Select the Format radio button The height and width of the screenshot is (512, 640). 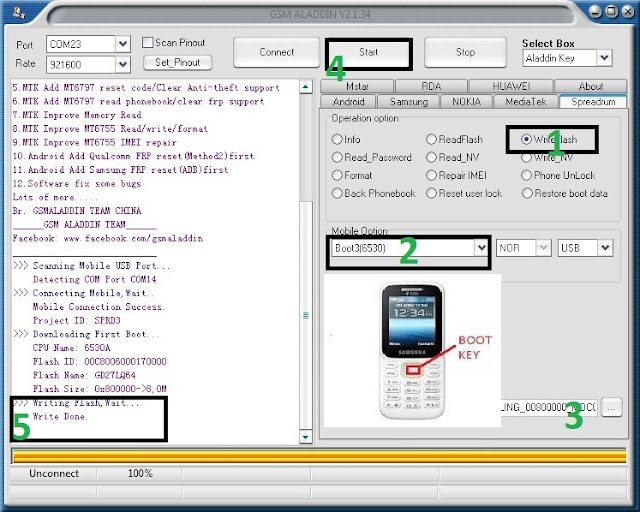click(337, 175)
